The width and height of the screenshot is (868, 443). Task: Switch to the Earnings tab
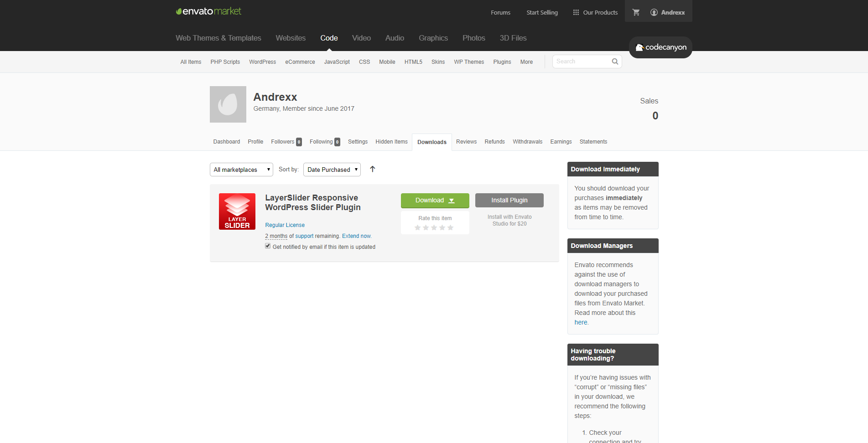[561, 142]
